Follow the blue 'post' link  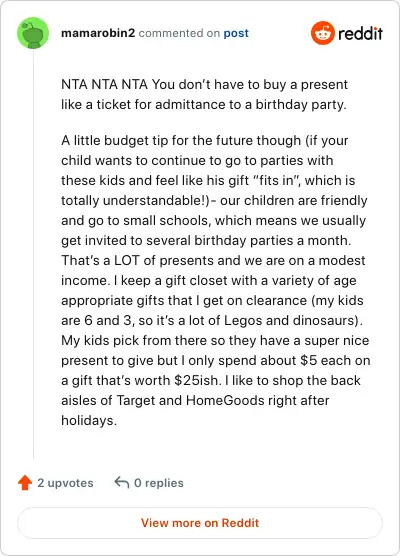(236, 33)
